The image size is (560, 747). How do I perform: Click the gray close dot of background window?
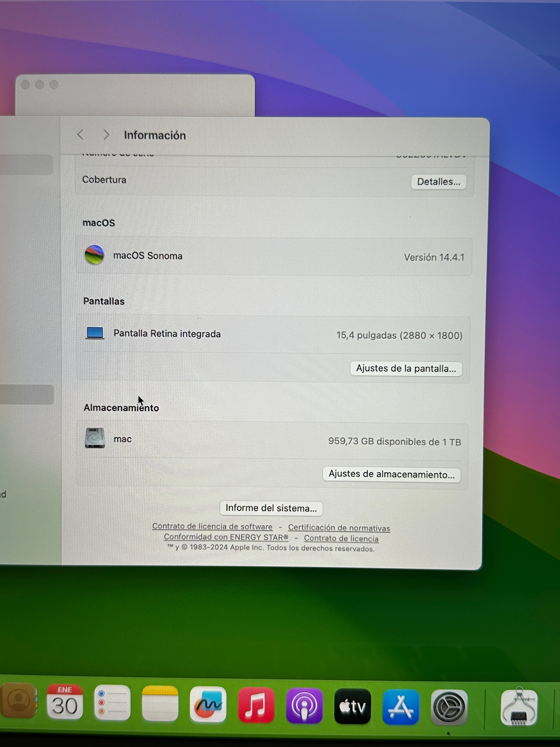(25, 85)
